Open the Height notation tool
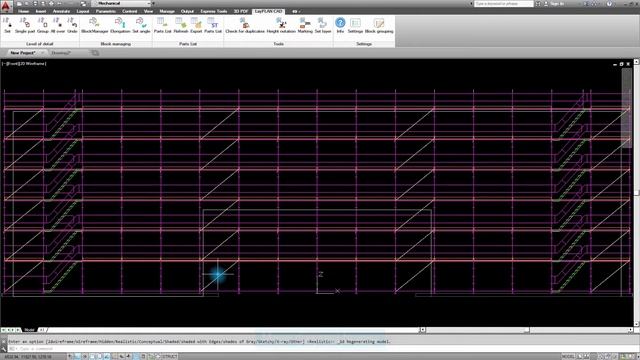Viewport: 640px width, 360px height. (x=281, y=25)
